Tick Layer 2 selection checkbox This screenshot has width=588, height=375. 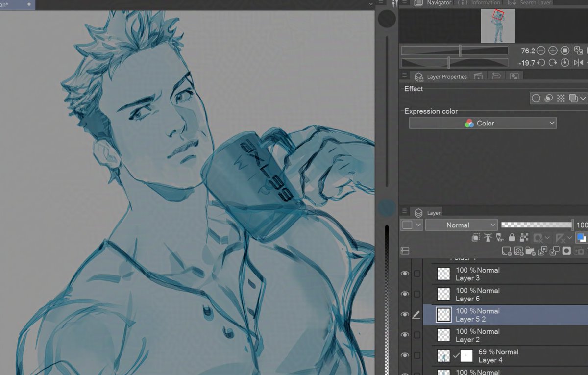(417, 335)
